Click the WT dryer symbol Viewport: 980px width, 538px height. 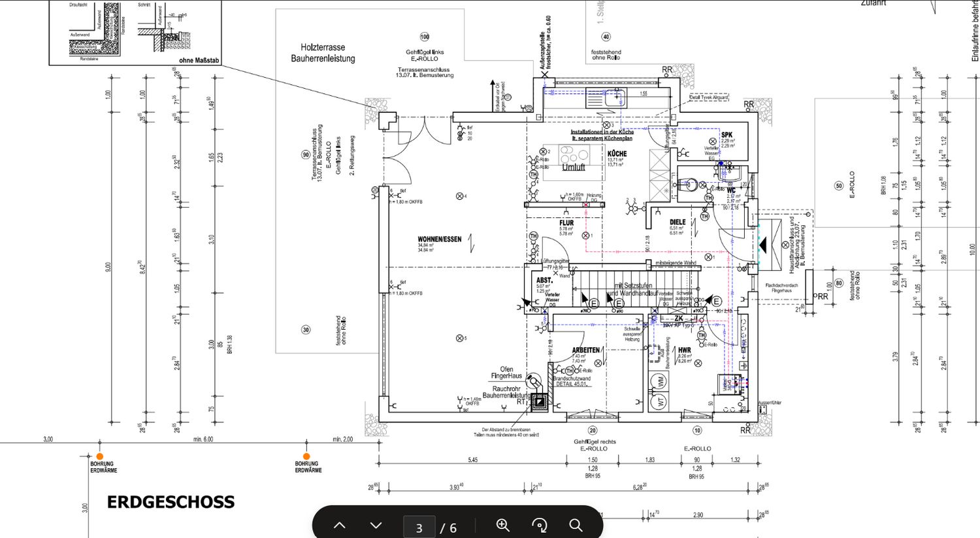(x=660, y=401)
